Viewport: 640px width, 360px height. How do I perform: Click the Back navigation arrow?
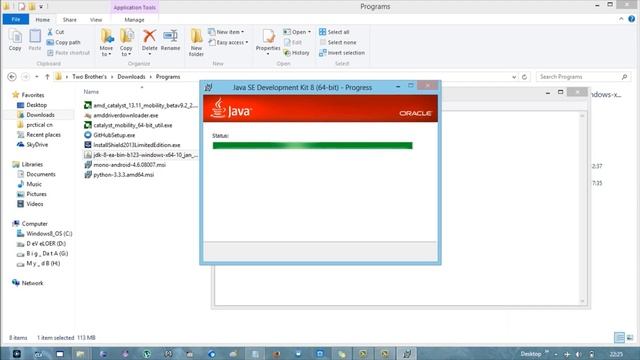tap(12, 77)
